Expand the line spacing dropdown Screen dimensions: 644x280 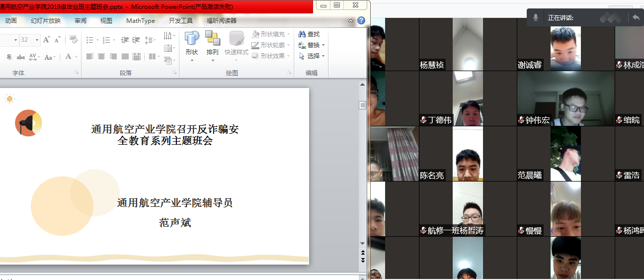(154, 40)
